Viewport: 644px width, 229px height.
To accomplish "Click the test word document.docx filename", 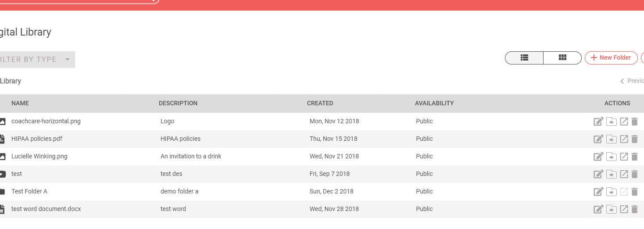I will pyautogui.click(x=46, y=209).
